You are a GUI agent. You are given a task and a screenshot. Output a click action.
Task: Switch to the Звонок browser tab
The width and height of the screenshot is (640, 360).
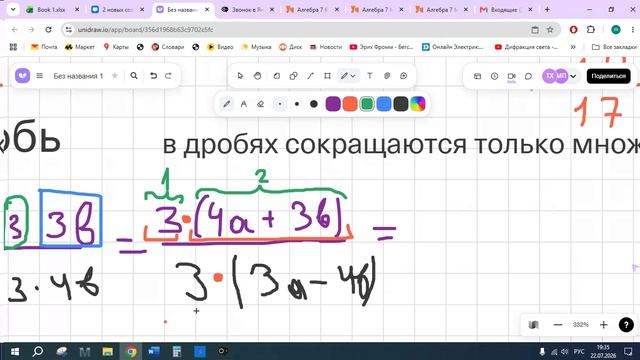[247, 9]
